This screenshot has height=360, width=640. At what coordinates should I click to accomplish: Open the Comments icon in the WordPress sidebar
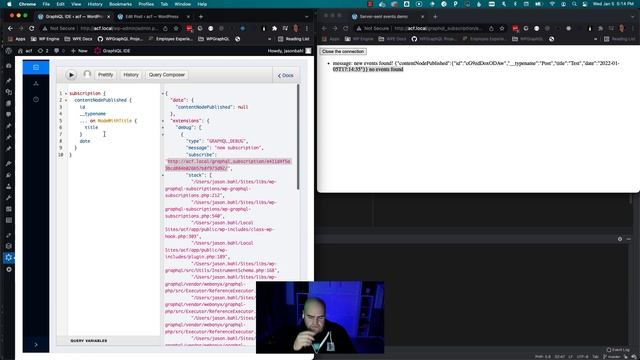pyautogui.click(x=9, y=115)
